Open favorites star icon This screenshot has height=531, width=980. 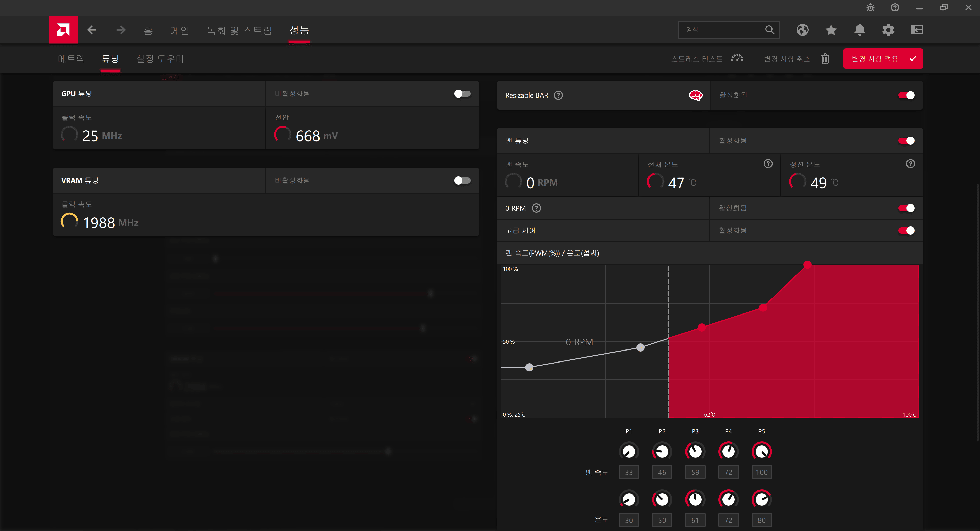(831, 30)
